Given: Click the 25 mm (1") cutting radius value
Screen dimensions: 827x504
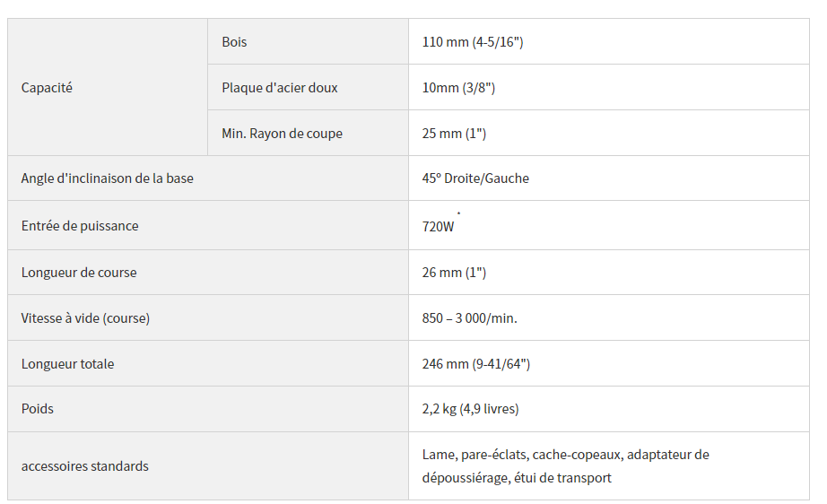Looking at the screenshot, I should point(454,134).
